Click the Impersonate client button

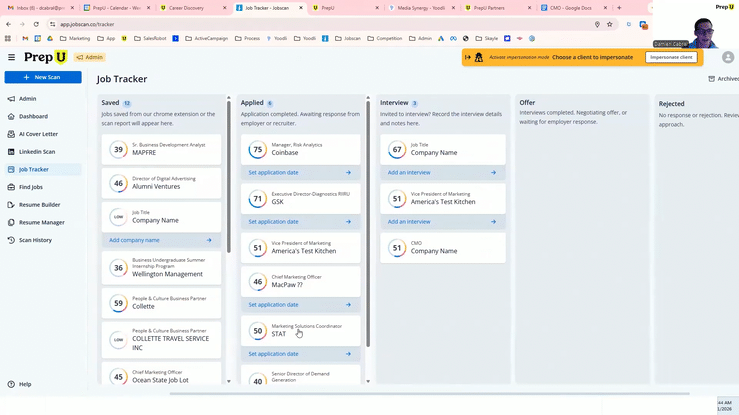[671, 57]
